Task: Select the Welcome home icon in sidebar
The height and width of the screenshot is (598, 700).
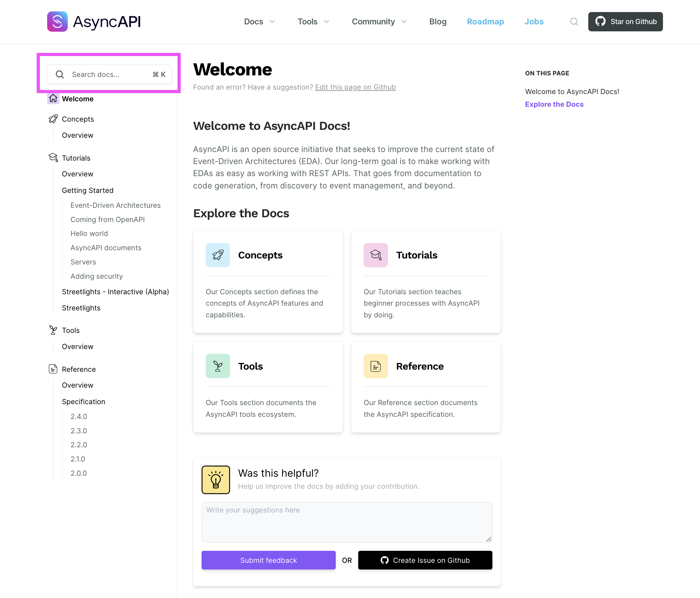Action: 53,99
